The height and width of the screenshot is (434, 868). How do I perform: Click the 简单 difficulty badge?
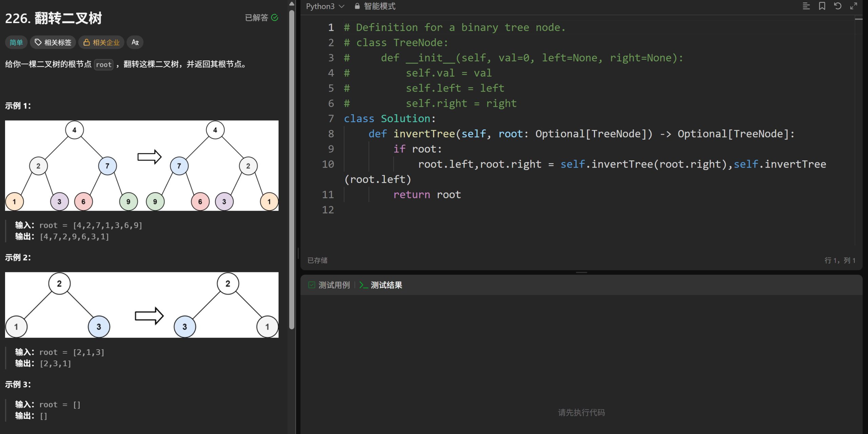click(x=16, y=42)
